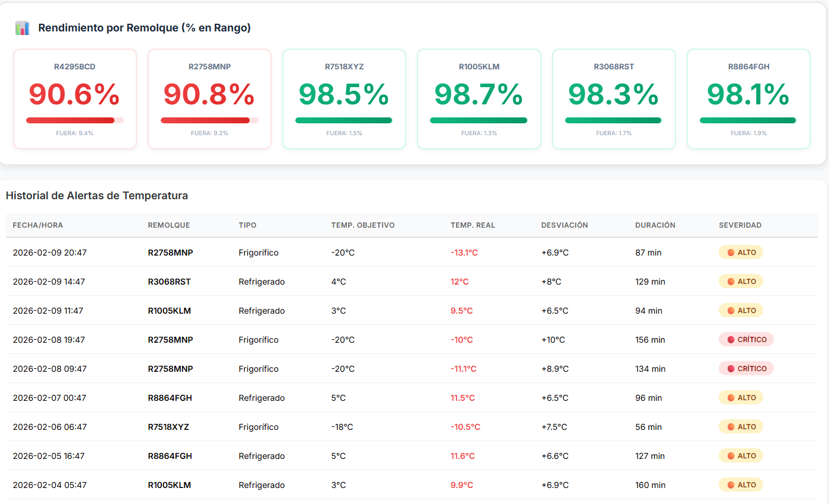Select the R4295BCD performance card
The image size is (829, 504).
[x=75, y=99]
